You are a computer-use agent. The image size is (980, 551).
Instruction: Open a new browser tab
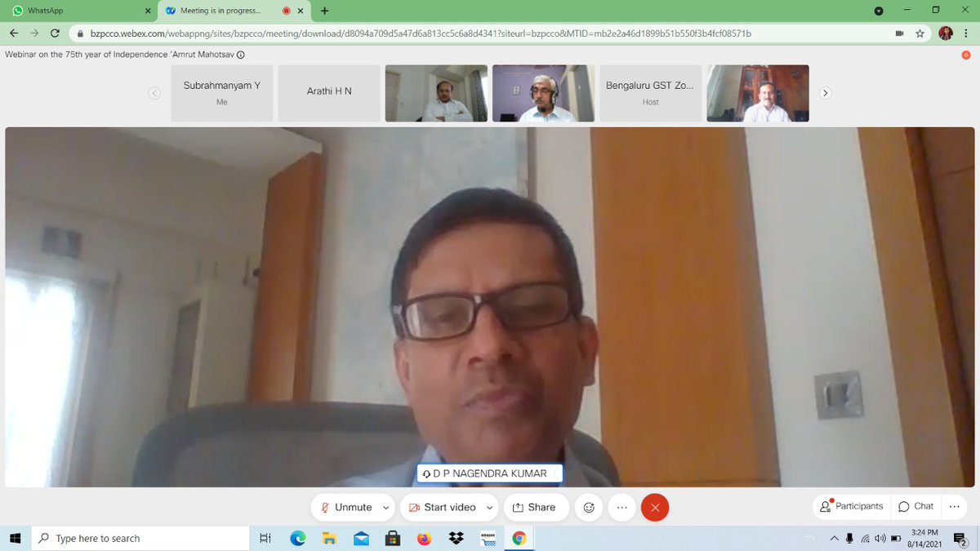click(x=325, y=11)
